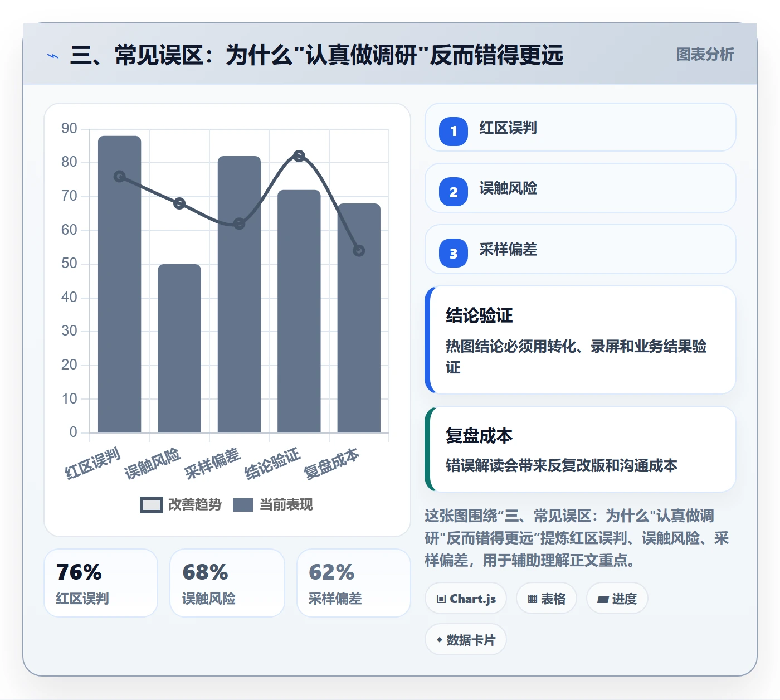Toggle the 改善趋势 legend swatch
780x700 pixels.
pyautogui.click(x=151, y=504)
